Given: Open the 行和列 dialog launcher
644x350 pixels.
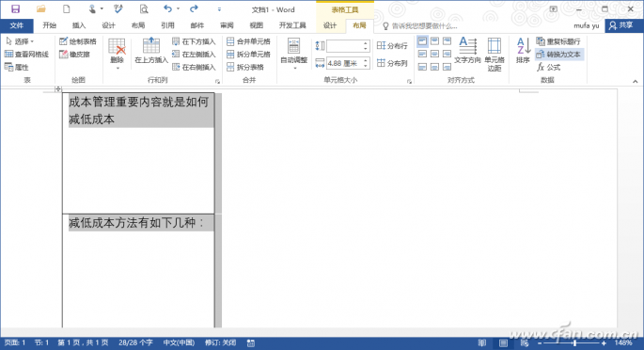Looking at the screenshot, I should point(218,81).
